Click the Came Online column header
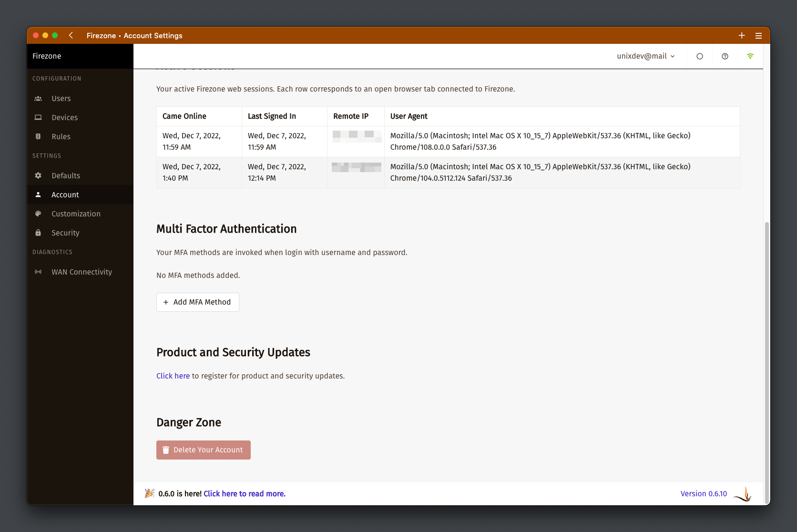 (x=199, y=116)
